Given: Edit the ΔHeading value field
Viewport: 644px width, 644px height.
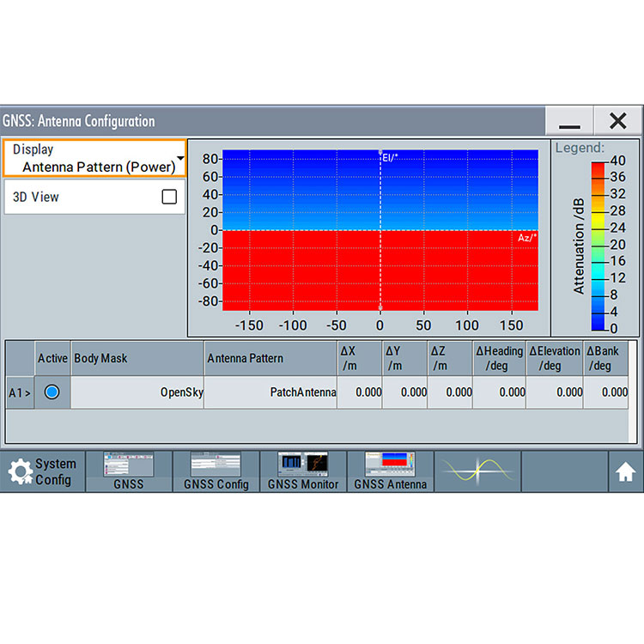Looking at the screenshot, I should coord(499,392).
